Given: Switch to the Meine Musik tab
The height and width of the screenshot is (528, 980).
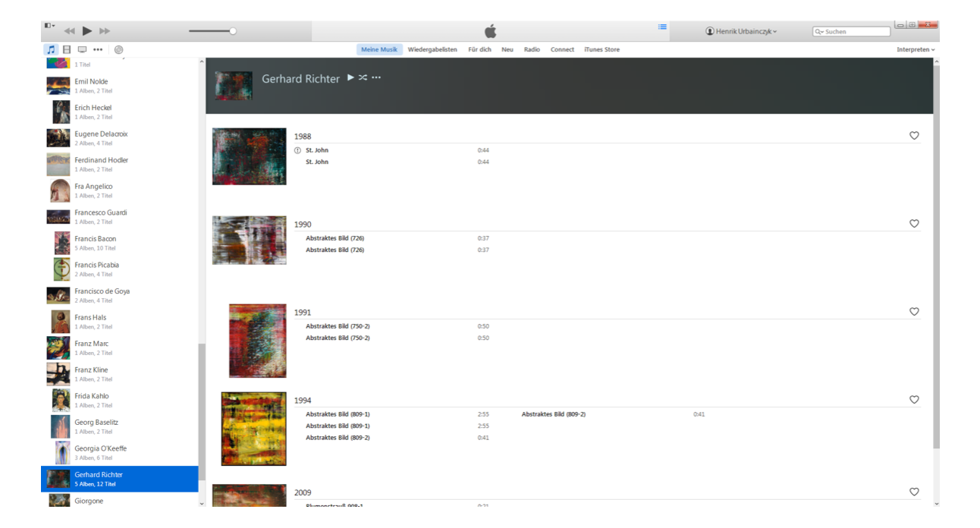Looking at the screenshot, I should [379, 49].
